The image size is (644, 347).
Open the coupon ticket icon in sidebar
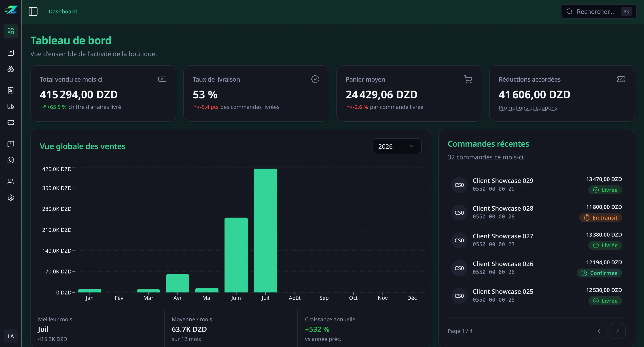[x=11, y=123]
